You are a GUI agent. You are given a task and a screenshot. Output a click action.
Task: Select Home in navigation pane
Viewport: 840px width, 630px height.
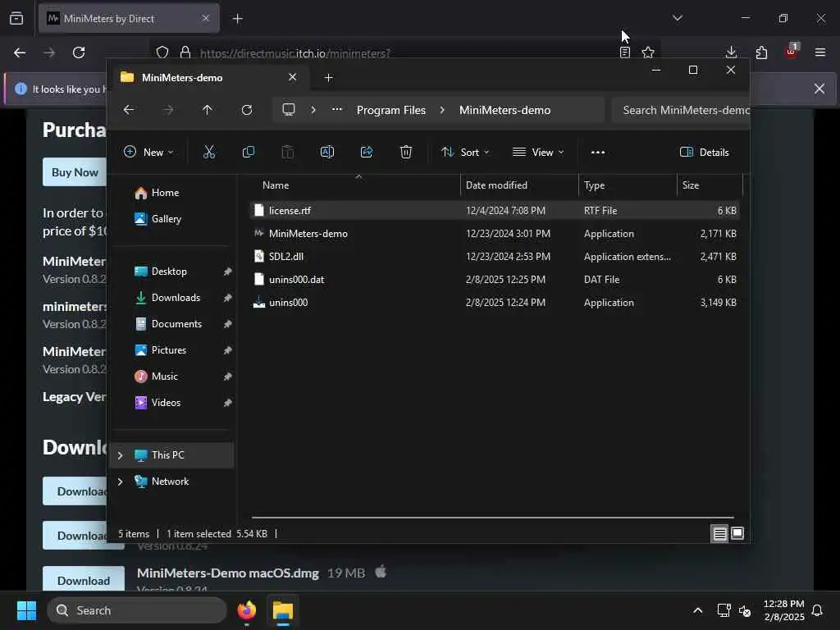[x=165, y=193]
